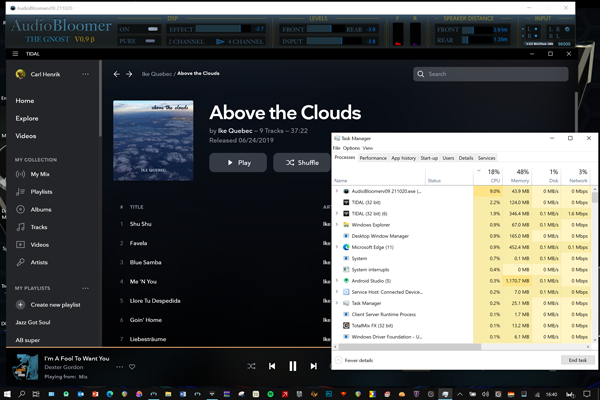The image size is (600, 400).
Task: Adjust the FRONT speaker distance slider
Action: tap(476, 29)
